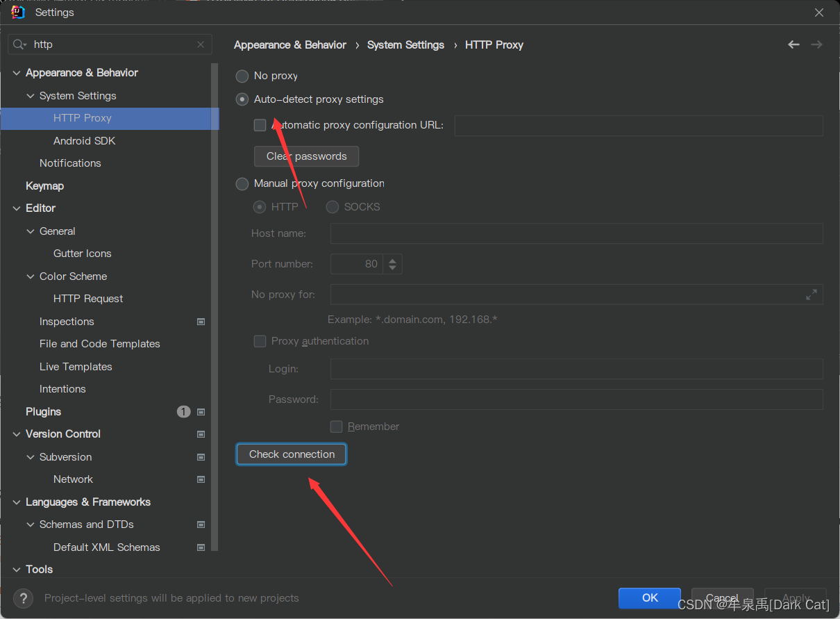Click the Clear passwords button
The height and width of the screenshot is (619, 840).
tap(306, 156)
